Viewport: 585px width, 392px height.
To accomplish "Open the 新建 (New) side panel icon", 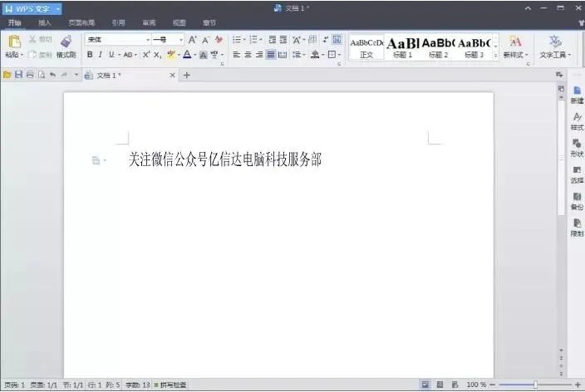I will pos(577,96).
